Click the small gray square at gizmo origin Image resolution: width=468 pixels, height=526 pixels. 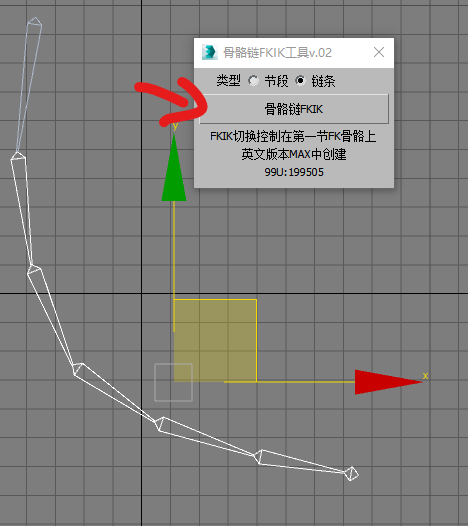tap(173, 382)
